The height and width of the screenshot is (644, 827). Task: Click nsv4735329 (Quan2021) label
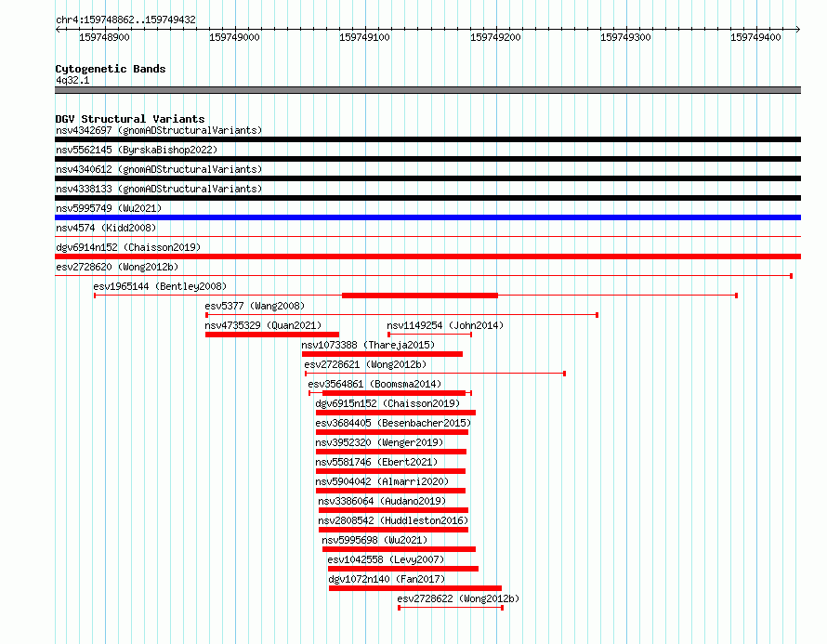coord(263,325)
